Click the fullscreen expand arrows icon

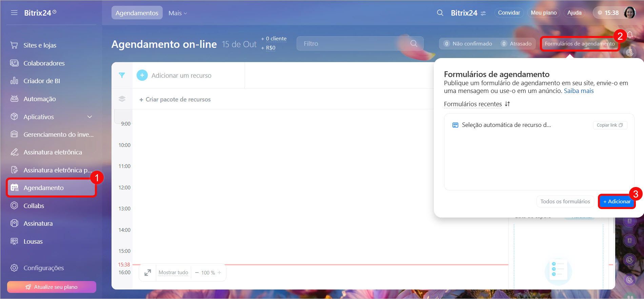click(x=148, y=273)
